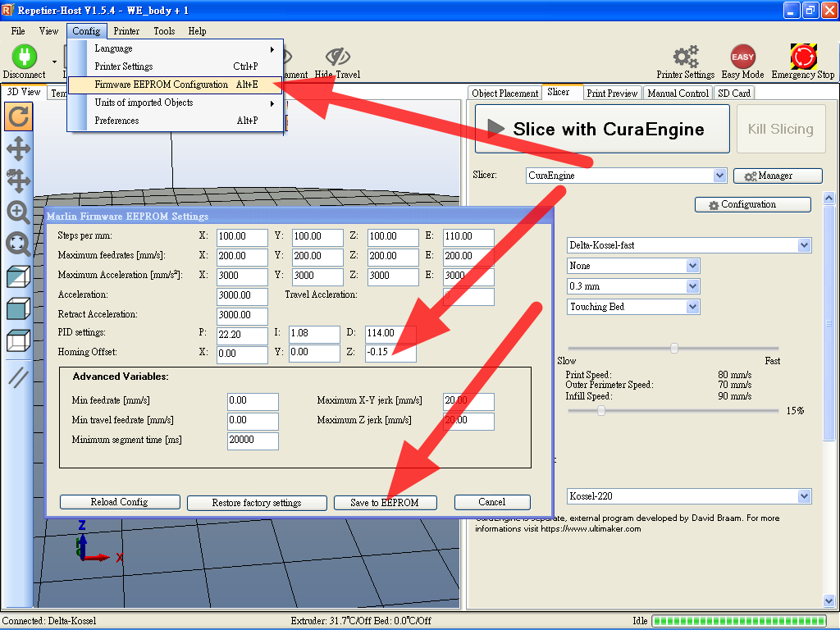Image resolution: width=840 pixels, height=630 pixels.
Task: Expand the None adhesion type dropdown
Action: coord(692,266)
